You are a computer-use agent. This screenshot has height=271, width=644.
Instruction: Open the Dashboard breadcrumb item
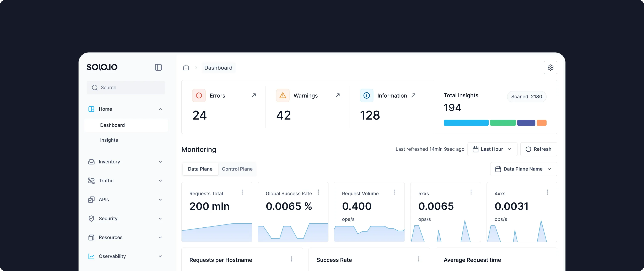coord(218,67)
